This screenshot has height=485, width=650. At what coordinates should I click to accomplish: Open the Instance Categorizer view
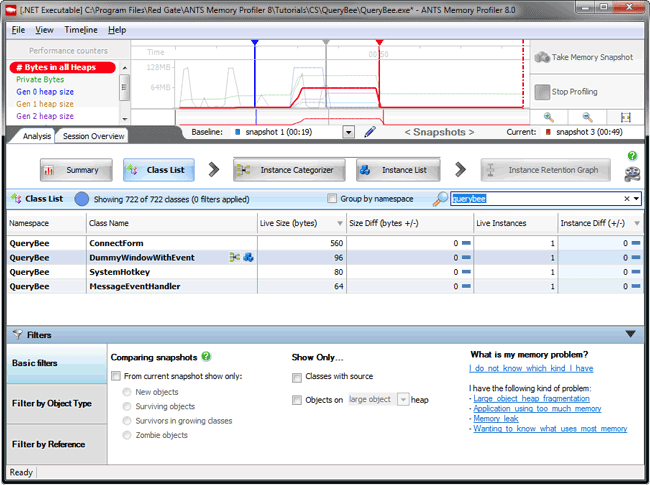coord(290,170)
